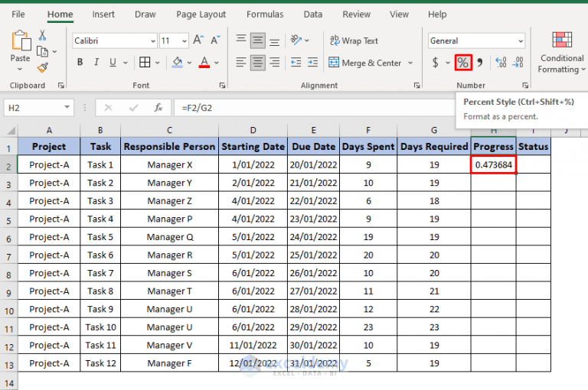Apply red Font Color A
Viewport: 588px width, 390px height.
tap(204, 62)
